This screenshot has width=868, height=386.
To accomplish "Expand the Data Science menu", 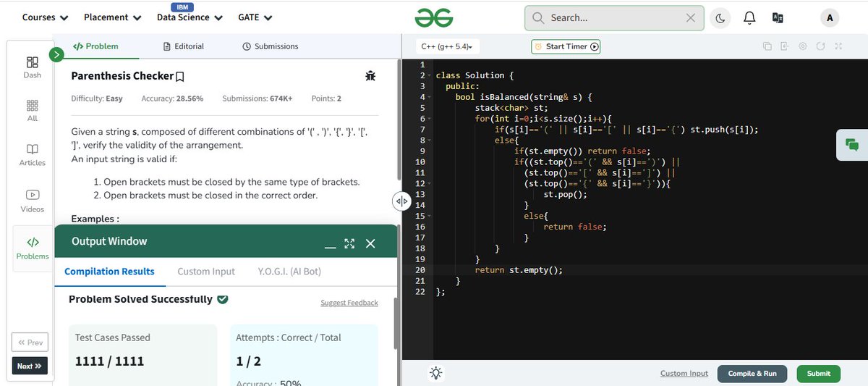I will [x=190, y=17].
